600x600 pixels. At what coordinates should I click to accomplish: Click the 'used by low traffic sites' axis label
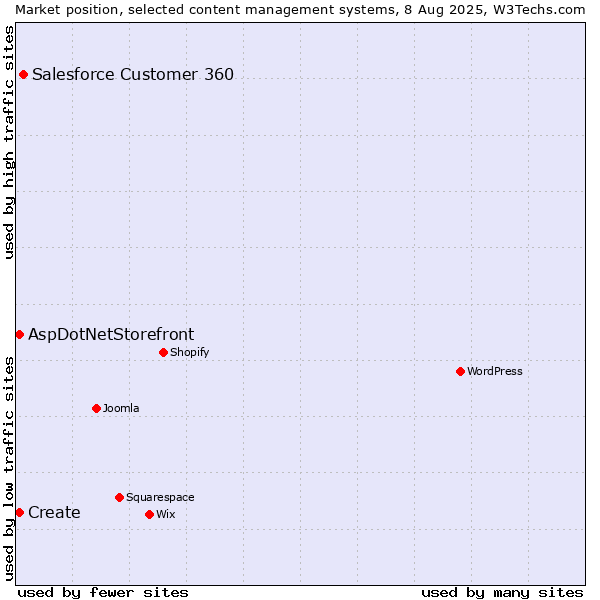(9, 470)
